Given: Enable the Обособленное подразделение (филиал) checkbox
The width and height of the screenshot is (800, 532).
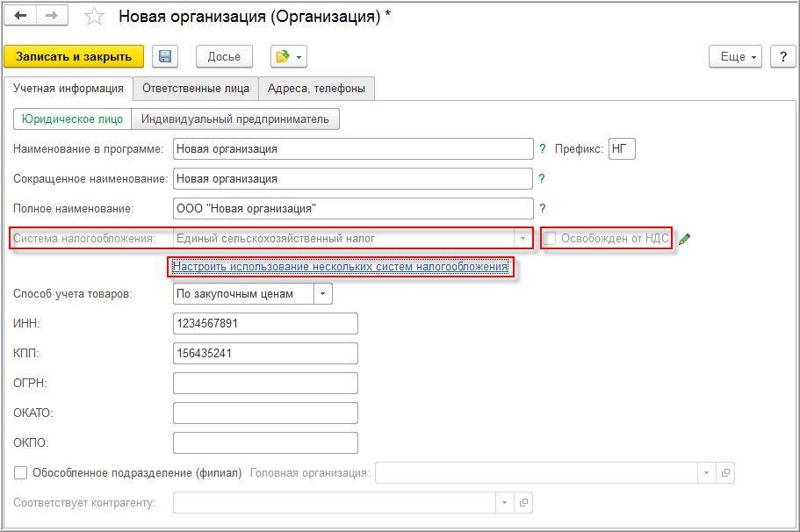Looking at the screenshot, I should coord(21,472).
